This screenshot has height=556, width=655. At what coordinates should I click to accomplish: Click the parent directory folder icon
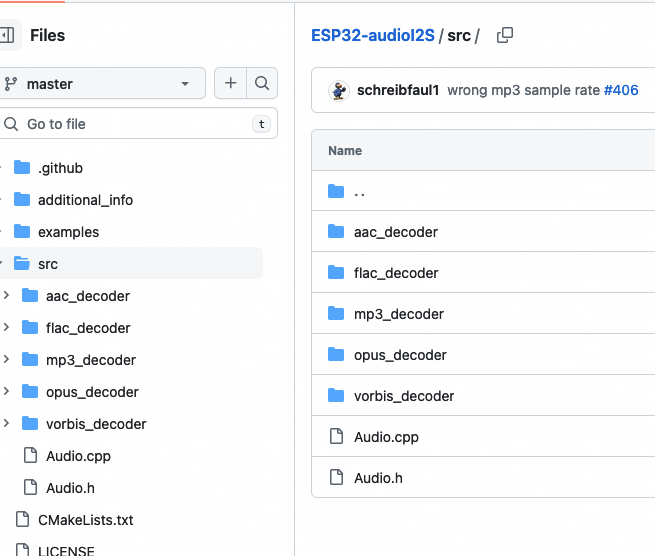click(336, 191)
